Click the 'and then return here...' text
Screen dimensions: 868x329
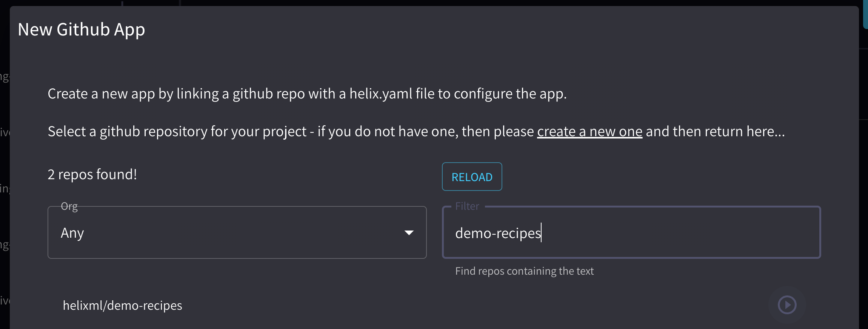click(715, 132)
